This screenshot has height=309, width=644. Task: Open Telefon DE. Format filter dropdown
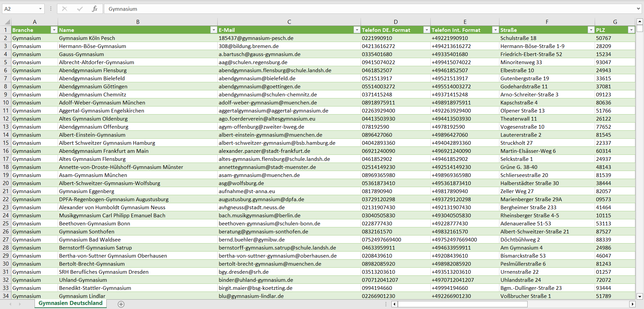click(x=427, y=30)
